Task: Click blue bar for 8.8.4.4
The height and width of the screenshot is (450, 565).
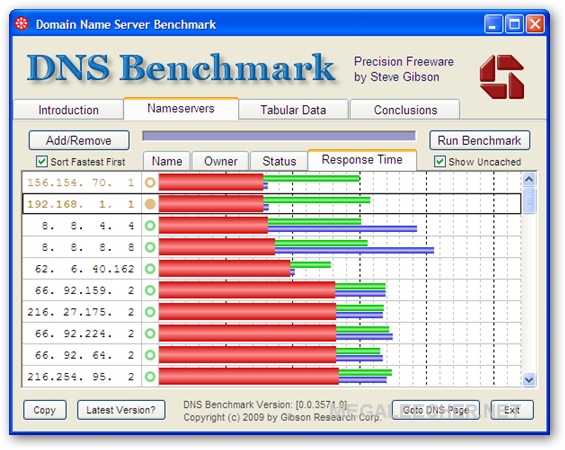Action: tap(342, 229)
